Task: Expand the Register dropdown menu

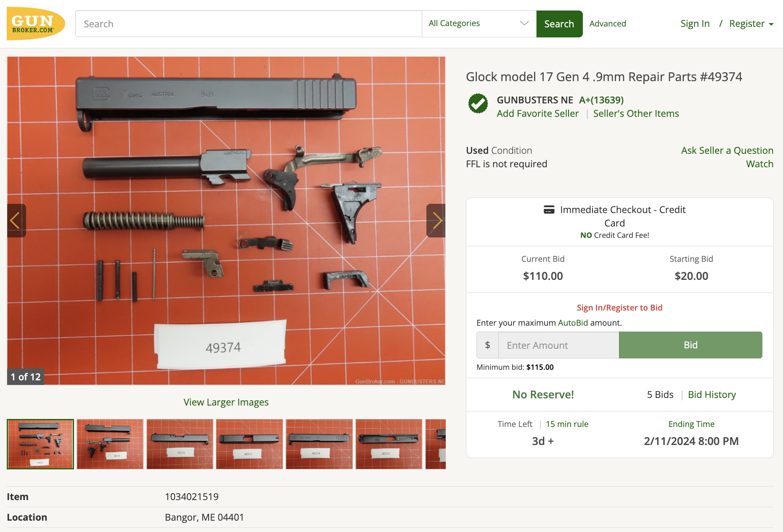Action: [x=751, y=24]
